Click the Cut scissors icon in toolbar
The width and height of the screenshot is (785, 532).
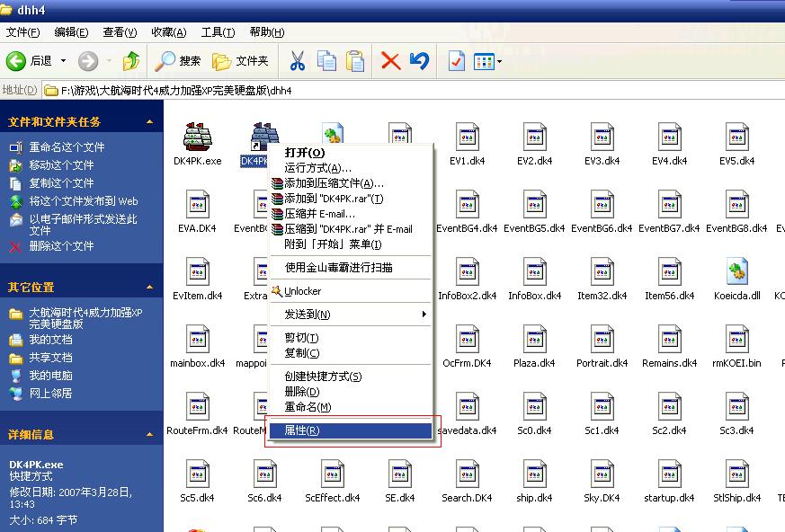(297, 61)
